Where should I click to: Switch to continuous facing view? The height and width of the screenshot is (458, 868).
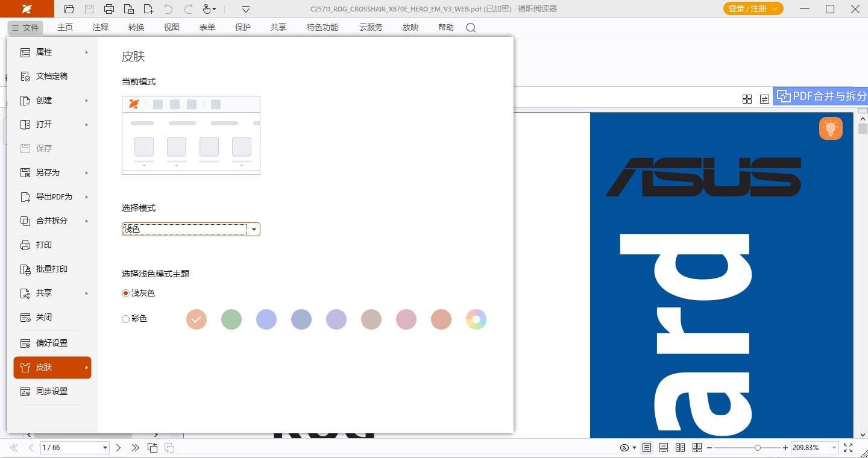pyautogui.click(x=697, y=448)
